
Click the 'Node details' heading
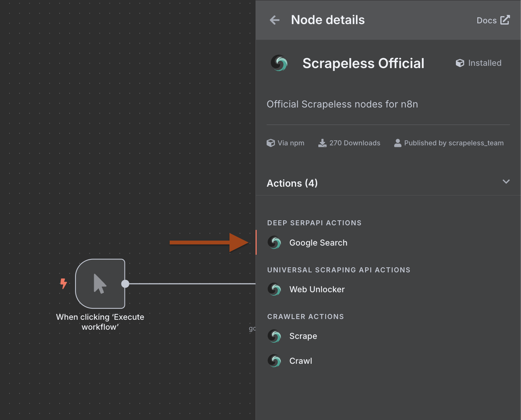(328, 20)
